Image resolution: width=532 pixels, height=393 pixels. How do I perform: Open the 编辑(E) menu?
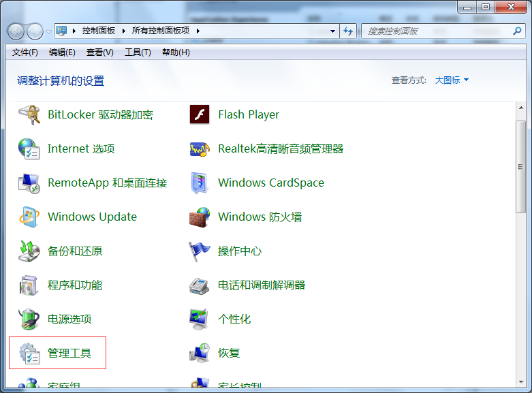(62, 52)
